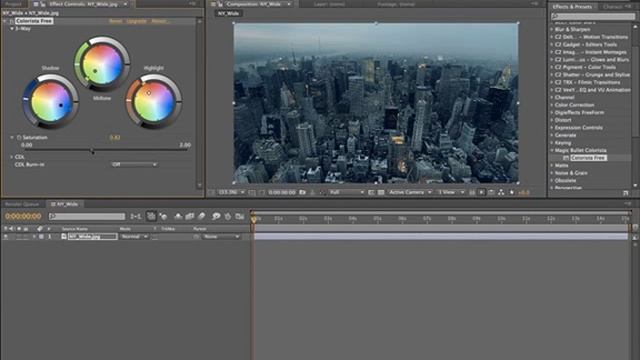
Task: Open the Parent None dropdown for layer 1
Action: tap(221, 236)
